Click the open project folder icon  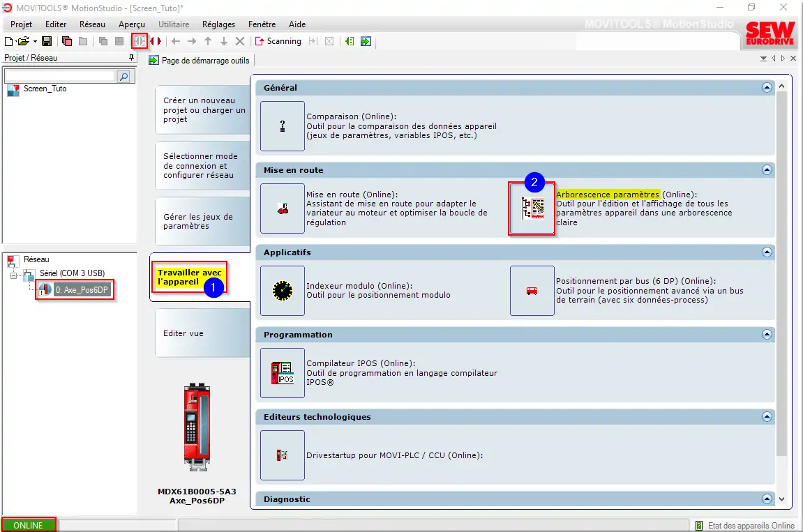[23, 41]
